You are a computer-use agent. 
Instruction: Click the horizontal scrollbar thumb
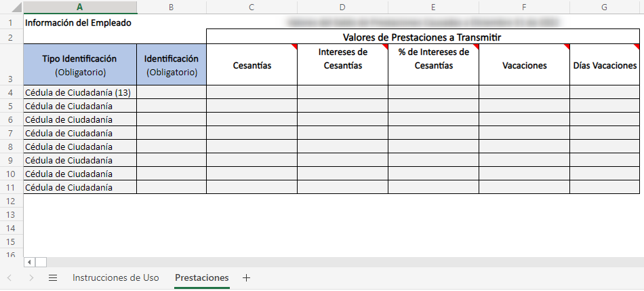click(41, 262)
